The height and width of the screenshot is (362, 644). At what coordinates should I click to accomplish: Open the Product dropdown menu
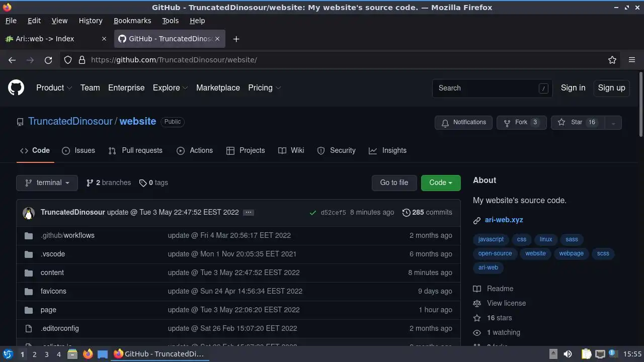point(54,87)
